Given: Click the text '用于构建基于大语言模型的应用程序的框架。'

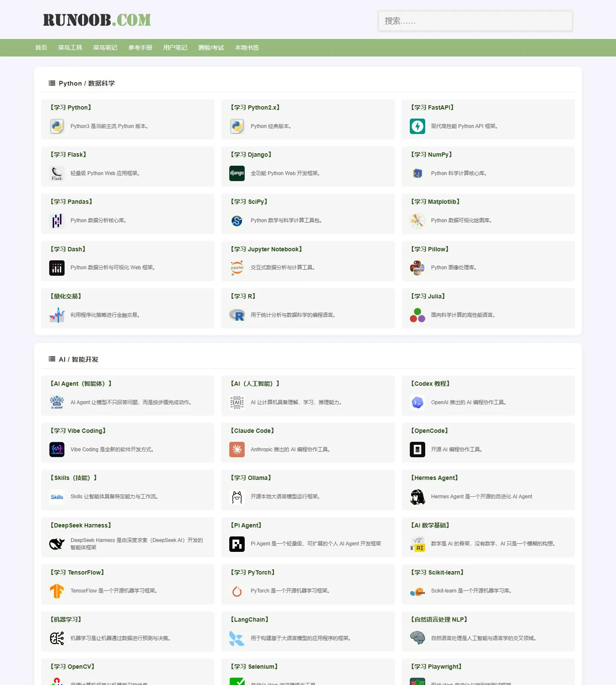Looking at the screenshot, I should (301, 638).
